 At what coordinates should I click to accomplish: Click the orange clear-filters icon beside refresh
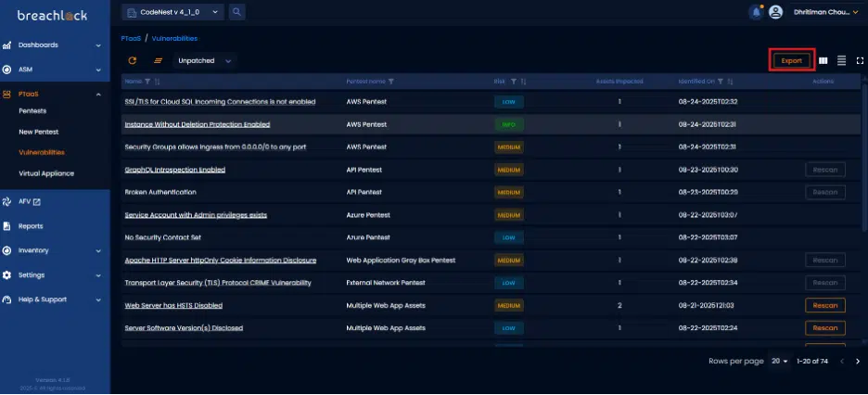pyautogui.click(x=158, y=61)
